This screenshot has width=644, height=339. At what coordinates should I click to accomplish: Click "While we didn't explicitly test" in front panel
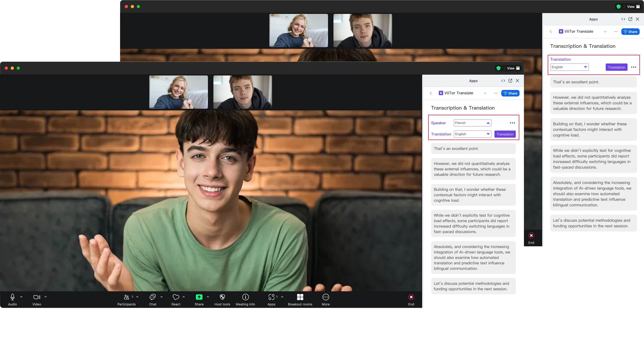pyautogui.click(x=473, y=223)
